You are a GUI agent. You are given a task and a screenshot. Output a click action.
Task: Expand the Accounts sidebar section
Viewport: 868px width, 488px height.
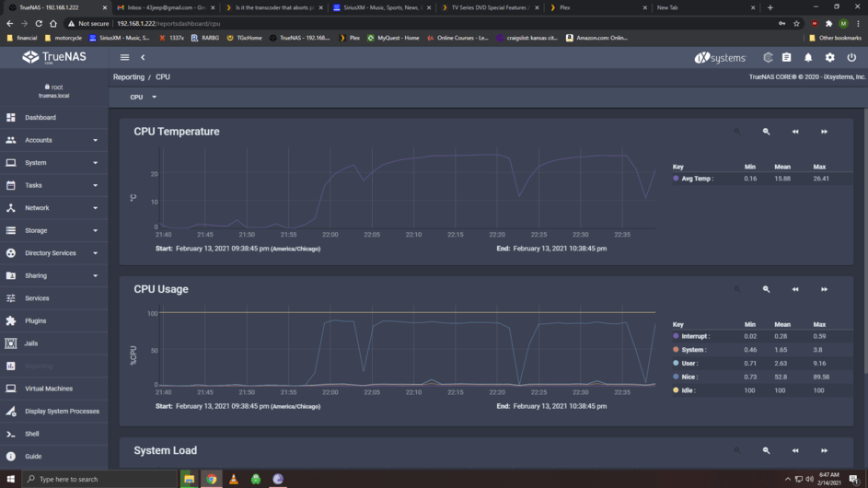point(53,140)
